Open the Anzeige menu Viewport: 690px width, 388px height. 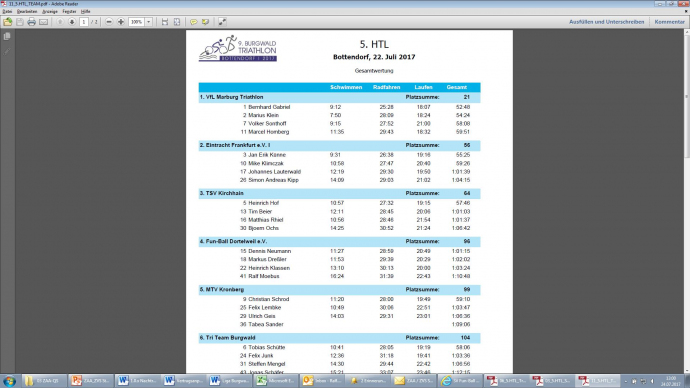click(x=50, y=11)
